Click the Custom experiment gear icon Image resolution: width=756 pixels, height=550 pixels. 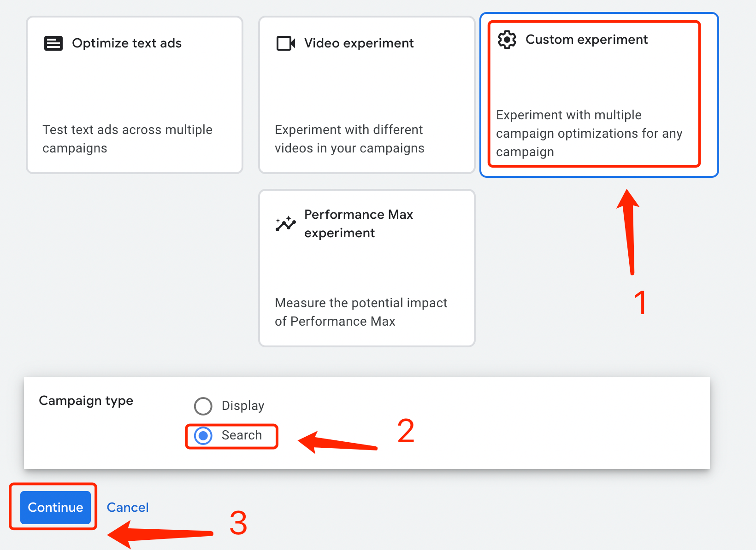point(507,40)
